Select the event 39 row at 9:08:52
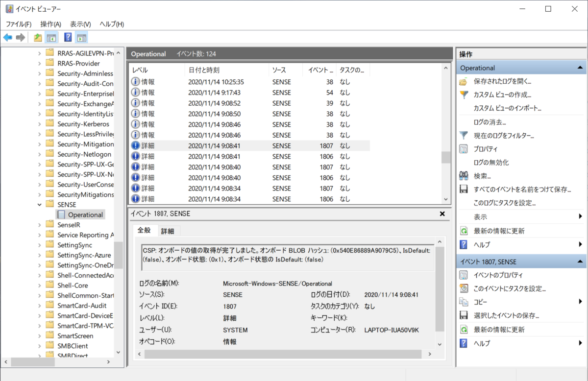588x381 pixels. [249, 103]
